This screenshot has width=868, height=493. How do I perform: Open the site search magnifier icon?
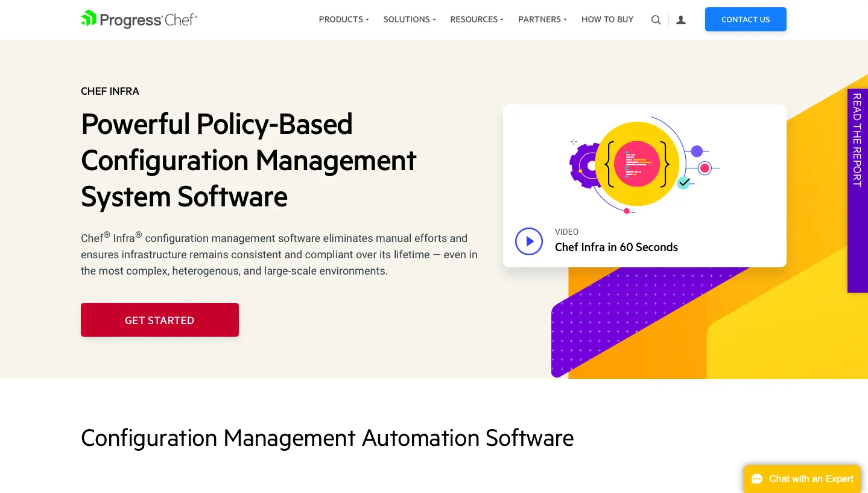656,20
